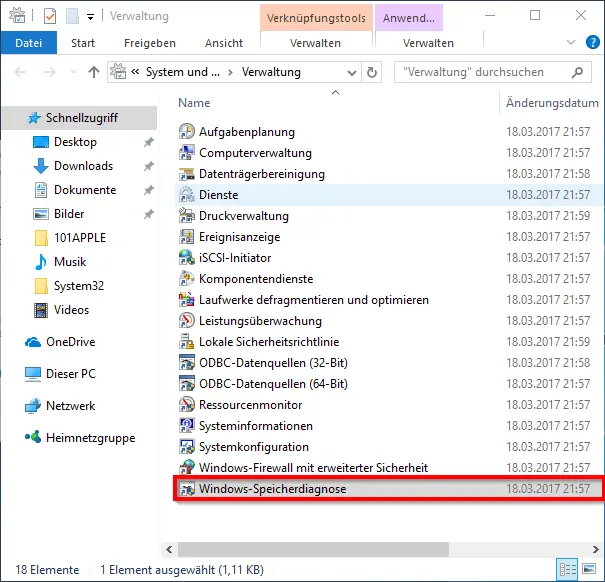Click System und ... breadcrumb segment
605x582 pixels.
[183, 72]
